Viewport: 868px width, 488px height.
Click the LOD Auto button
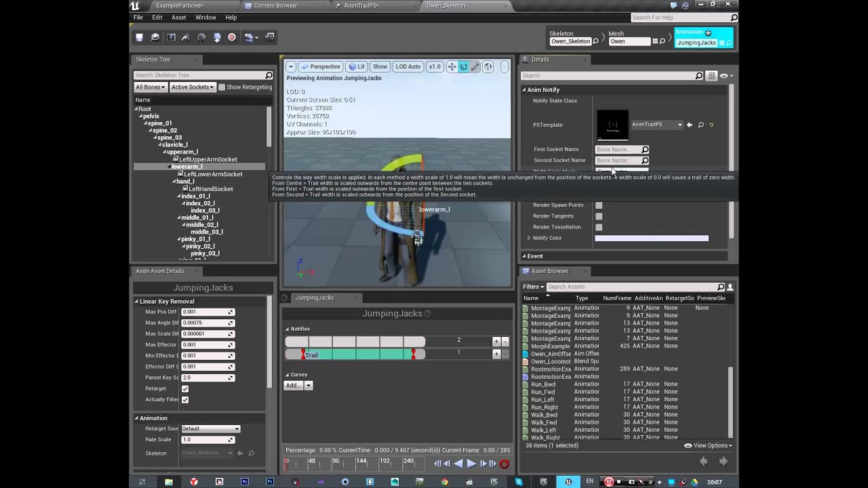pos(408,66)
